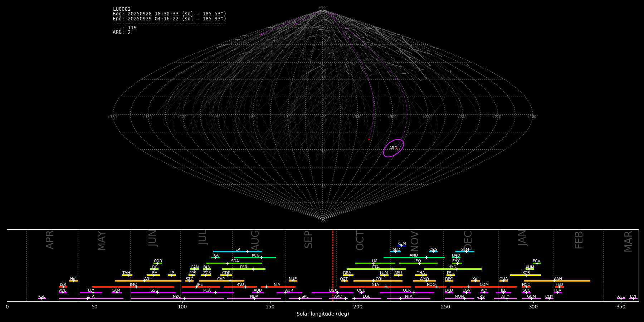This screenshot has width=644, height=322.
Task: Click the NTA shower bar
Action: pos(409,298)
